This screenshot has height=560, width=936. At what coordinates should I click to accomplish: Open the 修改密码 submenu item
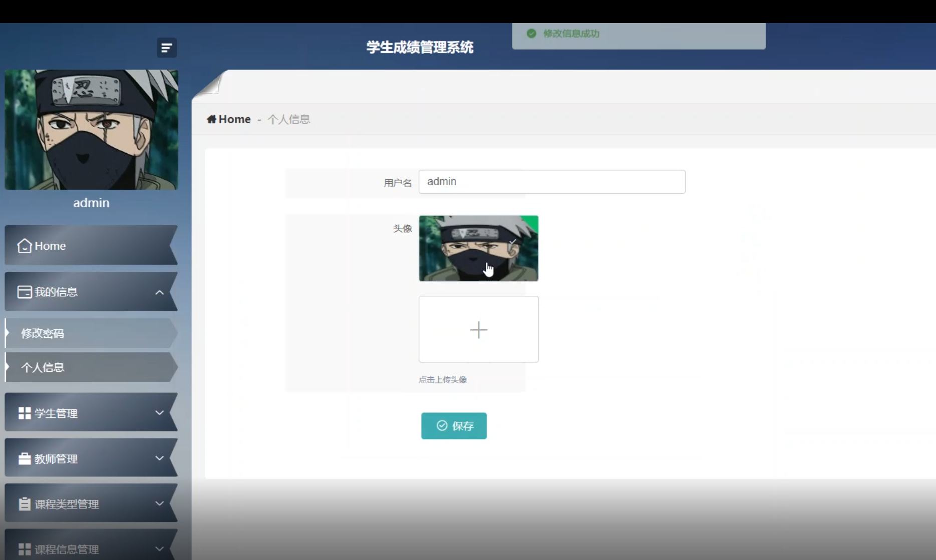point(91,333)
